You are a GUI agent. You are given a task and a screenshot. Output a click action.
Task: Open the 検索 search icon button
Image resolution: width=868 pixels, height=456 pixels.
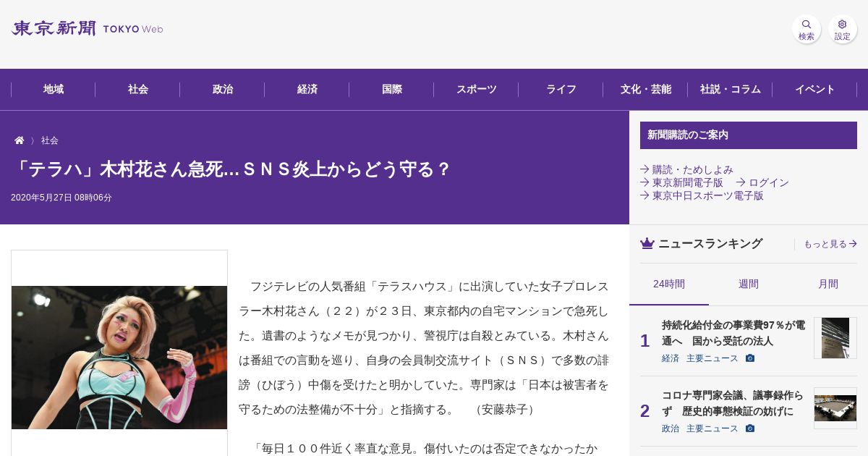click(x=807, y=30)
